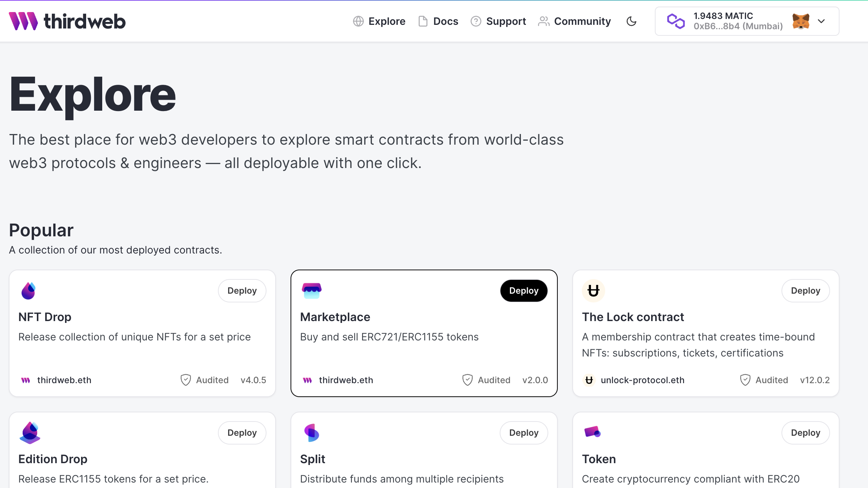The image size is (868, 488).
Task: Open the Docs menu item
Action: (439, 22)
